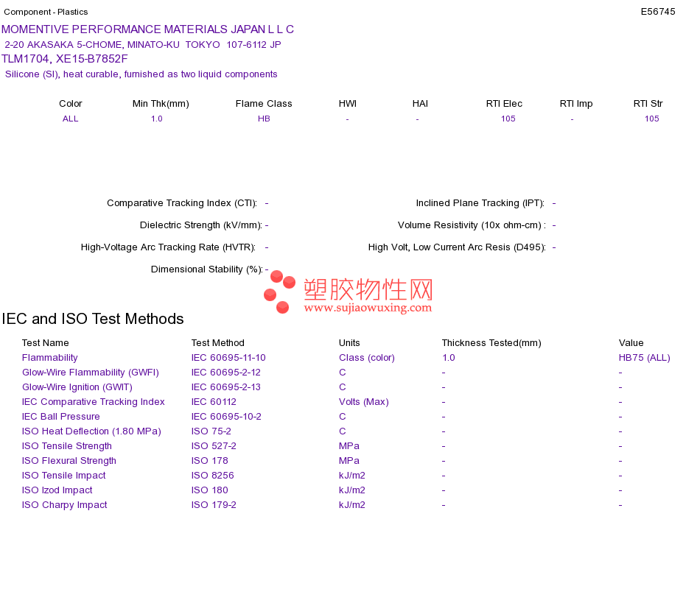The width and height of the screenshot is (700, 589).
Task: Click the RTI Imp column header
Action: pos(576,104)
